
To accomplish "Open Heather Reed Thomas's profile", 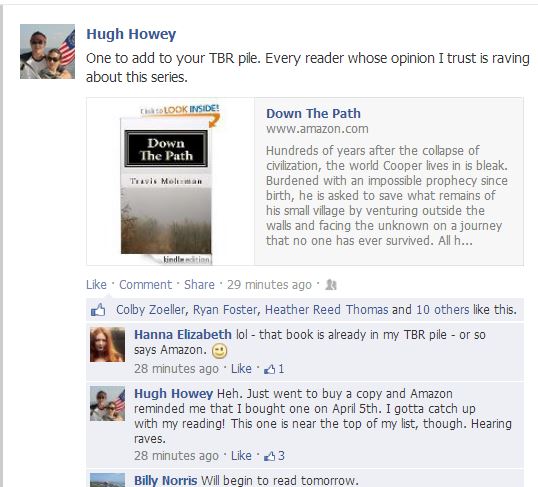I will point(327,310).
